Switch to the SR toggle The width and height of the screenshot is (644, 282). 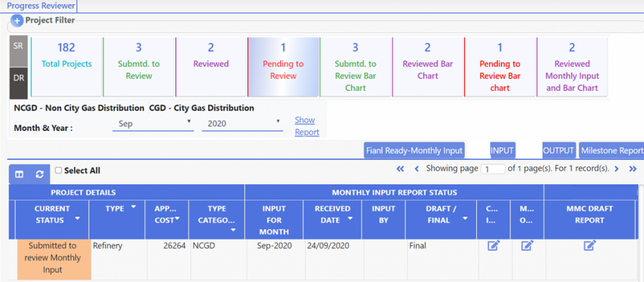pyautogui.click(x=18, y=45)
